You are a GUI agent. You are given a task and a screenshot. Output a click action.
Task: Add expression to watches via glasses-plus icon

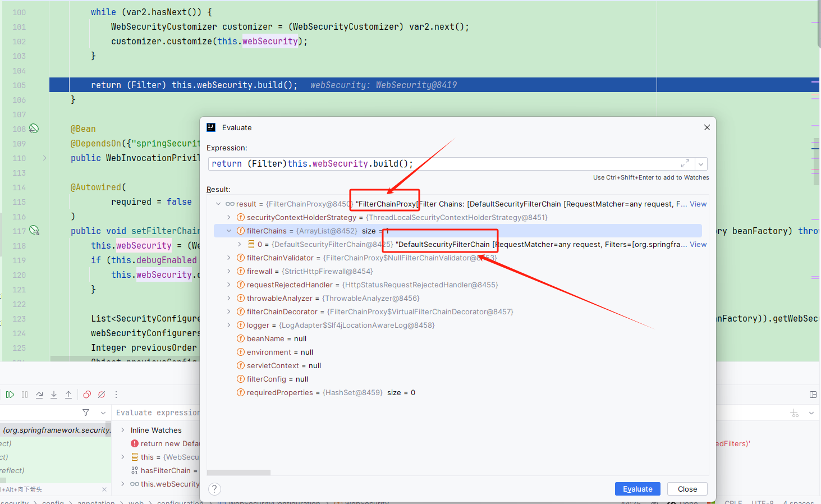tap(795, 413)
